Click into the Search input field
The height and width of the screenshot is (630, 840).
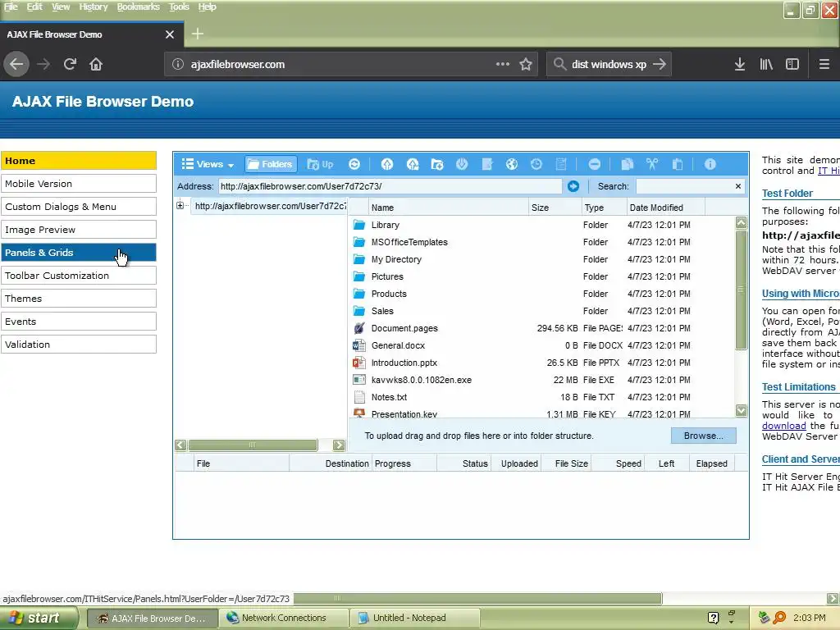[x=684, y=186]
